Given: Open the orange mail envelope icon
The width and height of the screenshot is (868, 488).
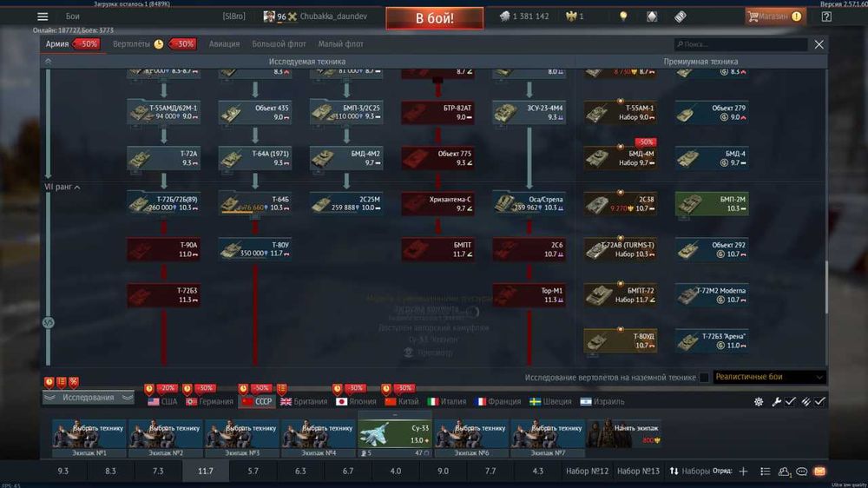Looking at the screenshot, I should (820, 472).
